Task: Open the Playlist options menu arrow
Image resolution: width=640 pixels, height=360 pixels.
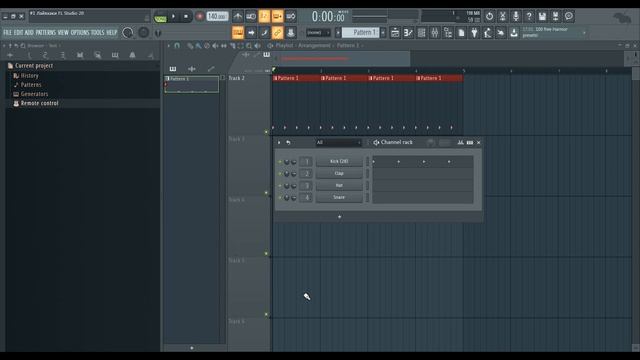Action: point(169,46)
